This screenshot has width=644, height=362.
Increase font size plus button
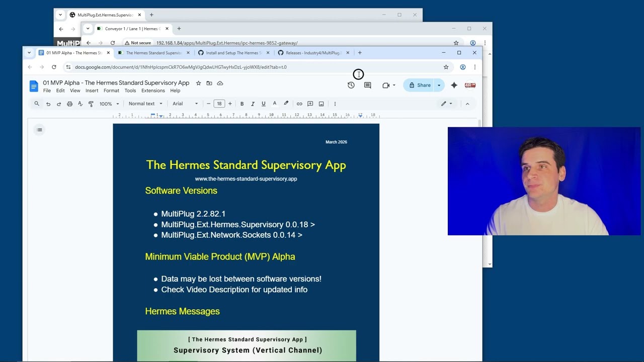(230, 104)
